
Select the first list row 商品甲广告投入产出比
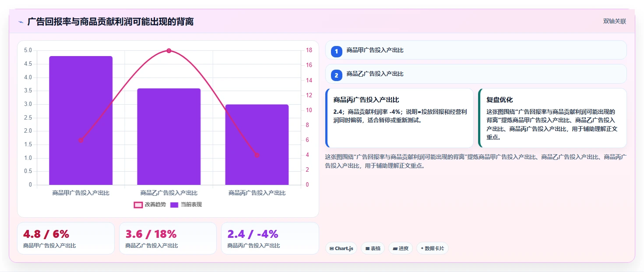point(476,50)
